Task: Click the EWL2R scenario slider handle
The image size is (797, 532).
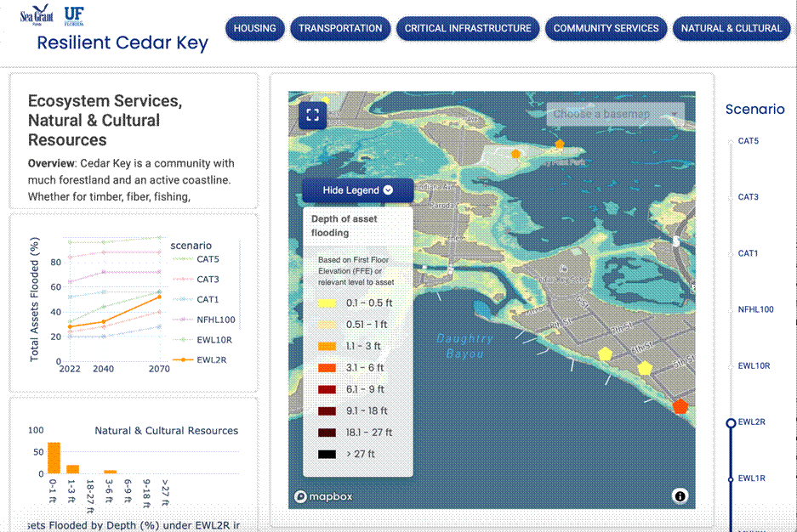Action: [731, 422]
